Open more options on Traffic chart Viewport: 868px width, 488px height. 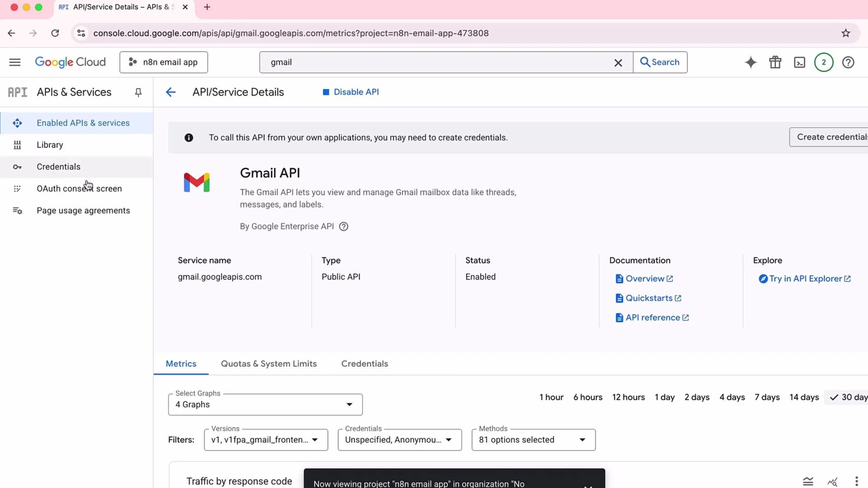pos(856,481)
